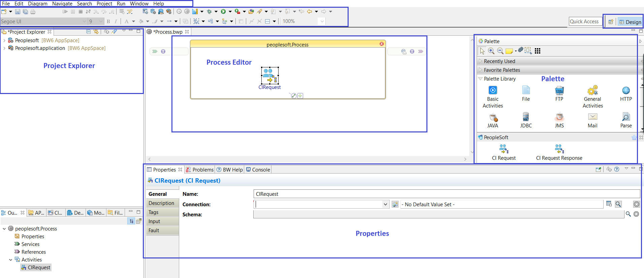Toggle Link with Editor in Project Explorer
644x278 pixels.
96,32
